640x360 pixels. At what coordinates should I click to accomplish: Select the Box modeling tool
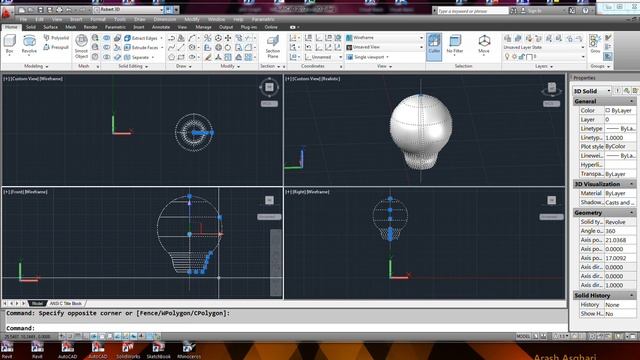[9, 44]
